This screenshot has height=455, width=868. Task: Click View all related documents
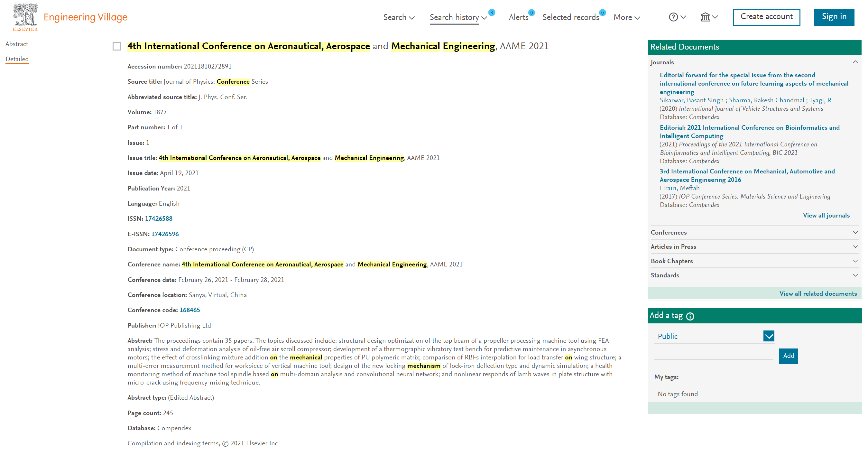point(817,293)
